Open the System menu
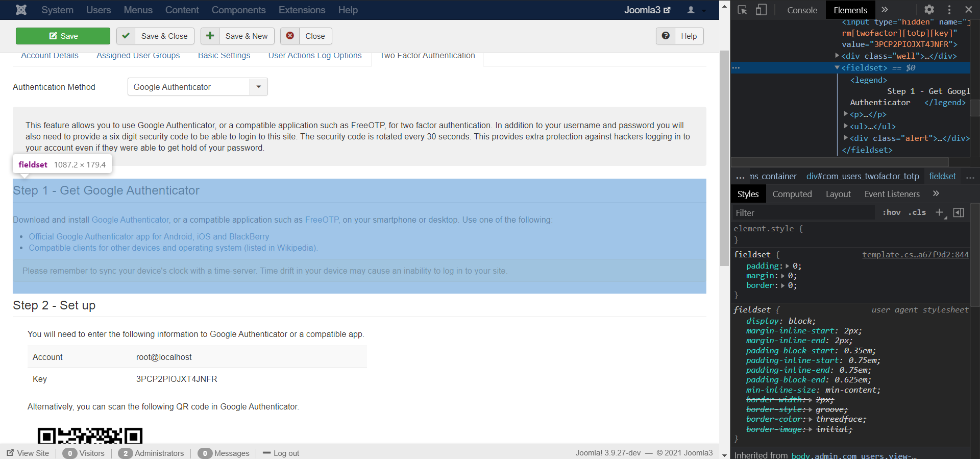 (x=57, y=10)
